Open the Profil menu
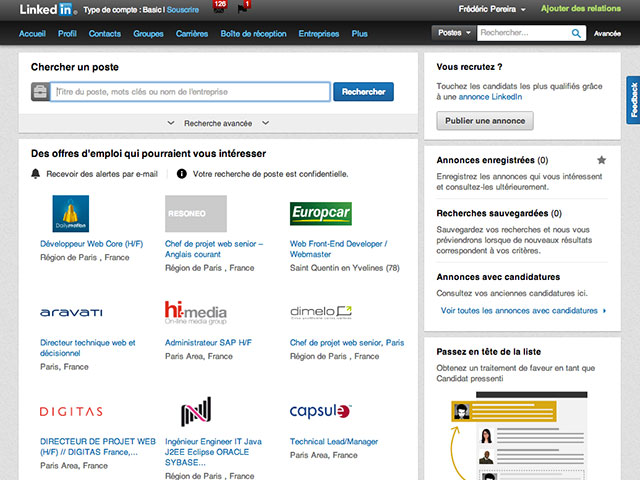Viewport: 640px width, 480px height. [x=67, y=34]
